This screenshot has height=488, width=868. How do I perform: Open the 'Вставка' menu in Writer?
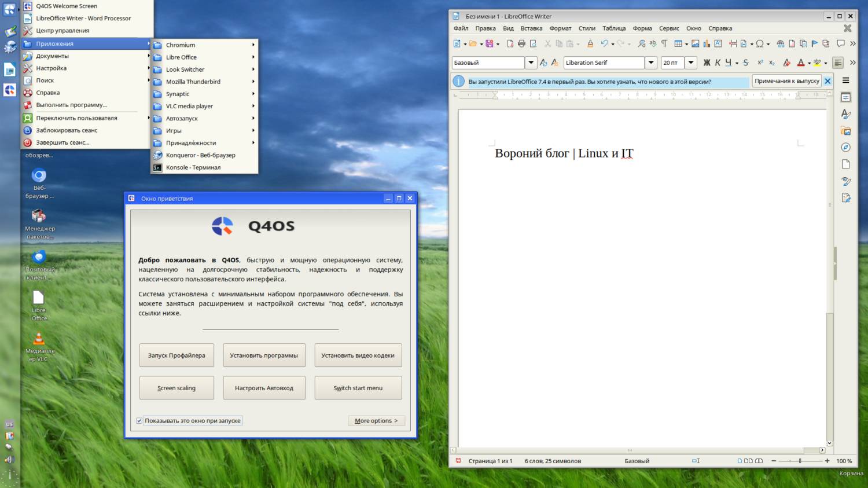coord(531,28)
